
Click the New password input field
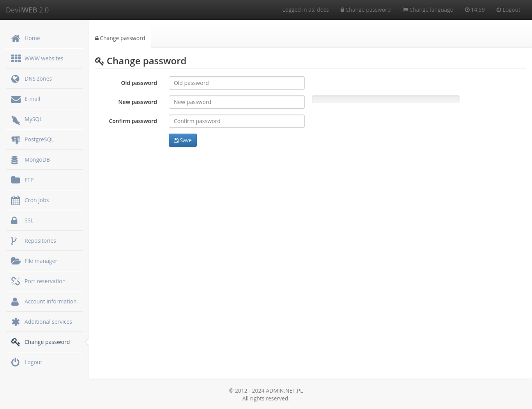(237, 102)
